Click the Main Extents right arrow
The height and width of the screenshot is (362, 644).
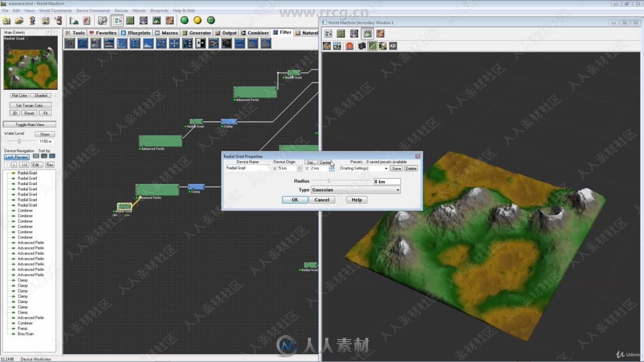(x=54, y=32)
